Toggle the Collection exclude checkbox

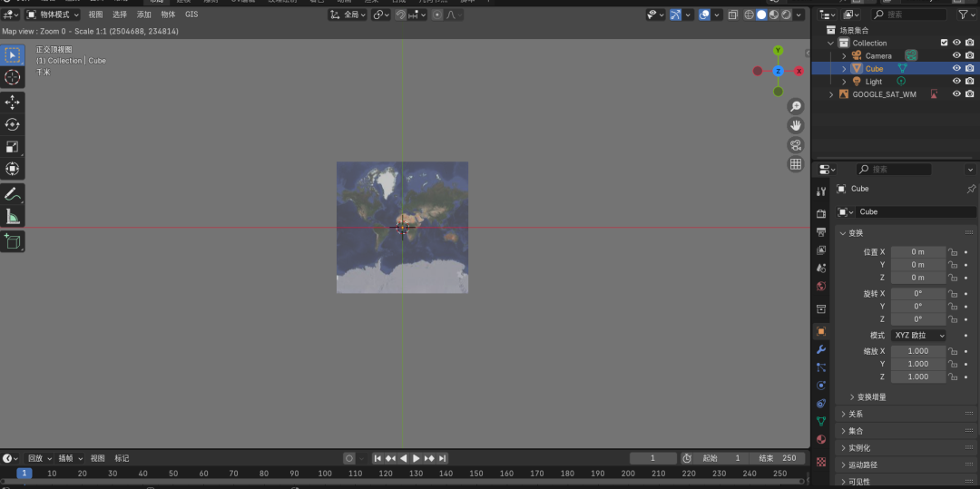coord(945,43)
